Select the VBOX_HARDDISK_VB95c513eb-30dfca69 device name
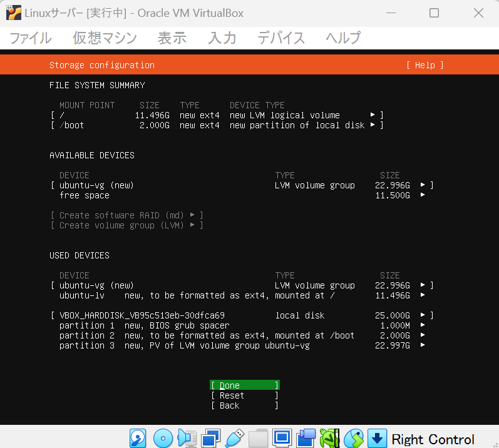Viewport: 499px width, 448px height. click(x=142, y=315)
